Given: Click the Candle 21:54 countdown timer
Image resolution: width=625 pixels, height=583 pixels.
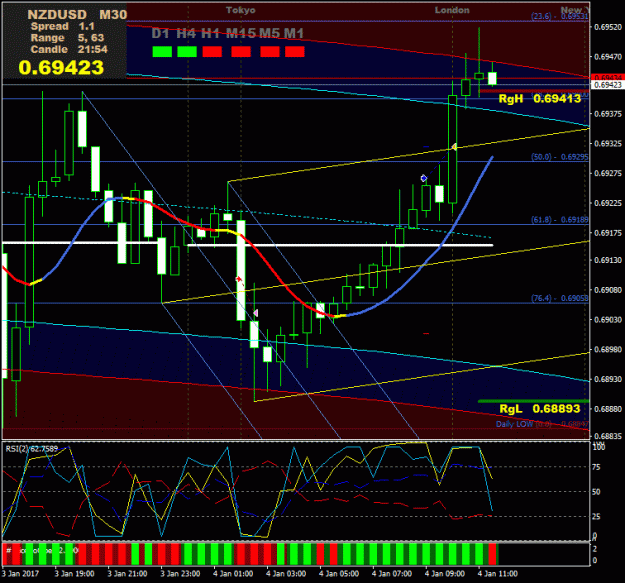Looking at the screenshot, I should click(69, 49).
